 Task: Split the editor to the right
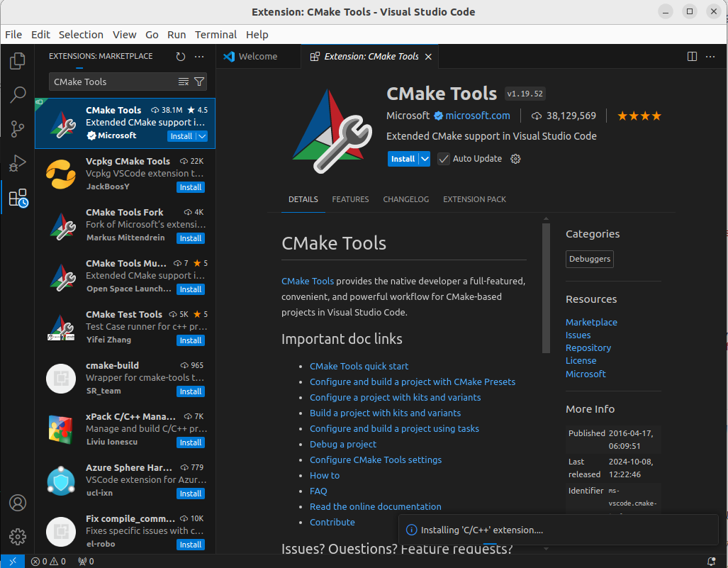692,56
